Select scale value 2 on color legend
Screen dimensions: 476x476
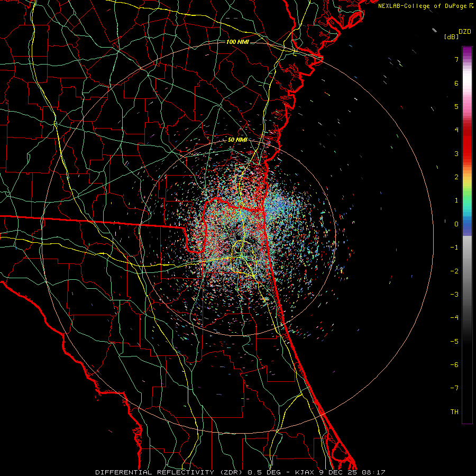point(456,177)
